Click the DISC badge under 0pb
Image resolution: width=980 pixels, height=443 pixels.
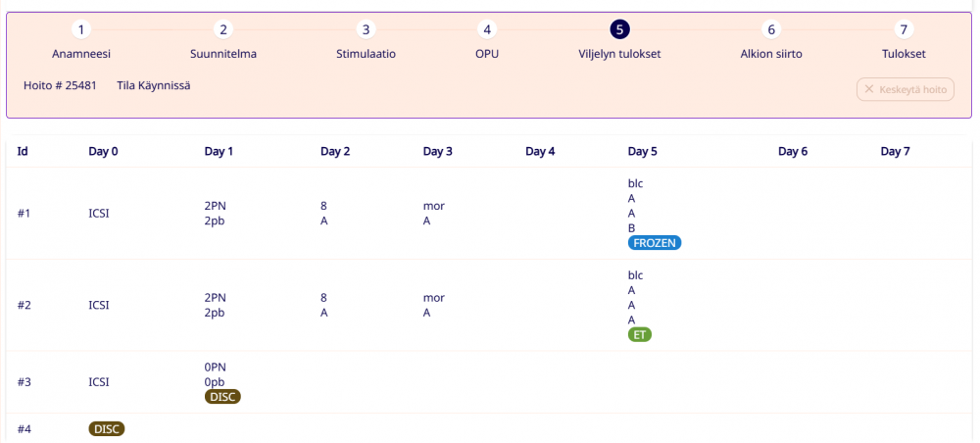[x=222, y=396]
